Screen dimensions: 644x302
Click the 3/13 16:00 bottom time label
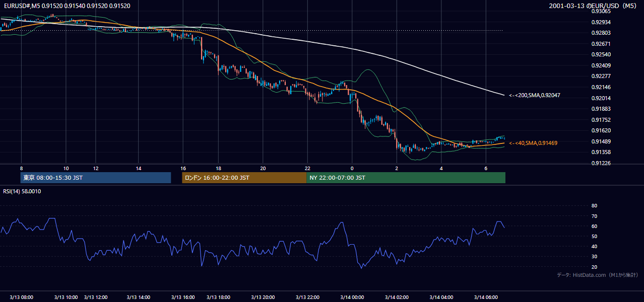pos(183,297)
